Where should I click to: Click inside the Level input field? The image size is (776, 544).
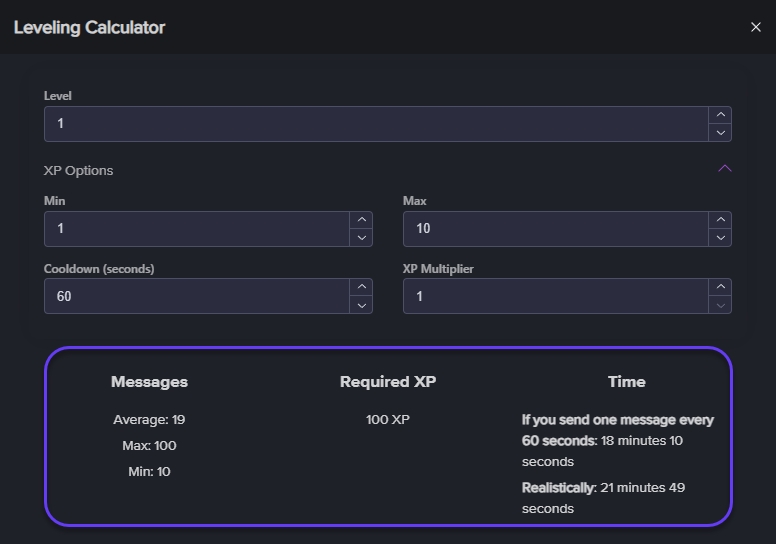375,124
